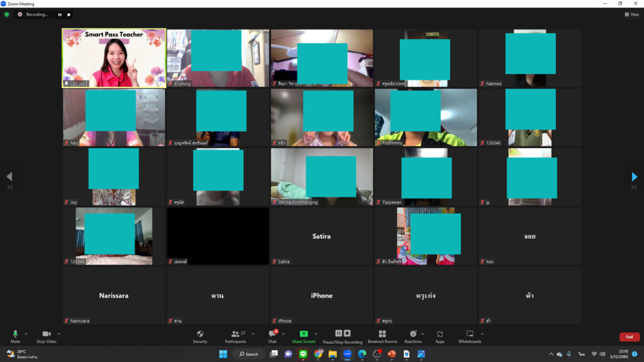
Task: Select the Smart Pass Teacher video tile
Action: click(x=114, y=58)
